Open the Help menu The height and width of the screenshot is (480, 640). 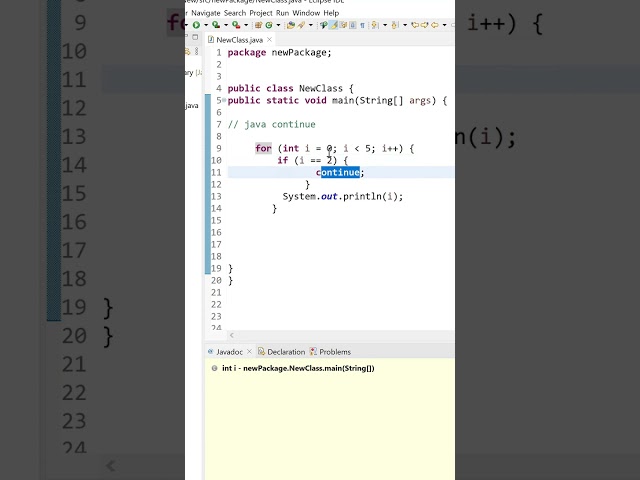(331, 13)
